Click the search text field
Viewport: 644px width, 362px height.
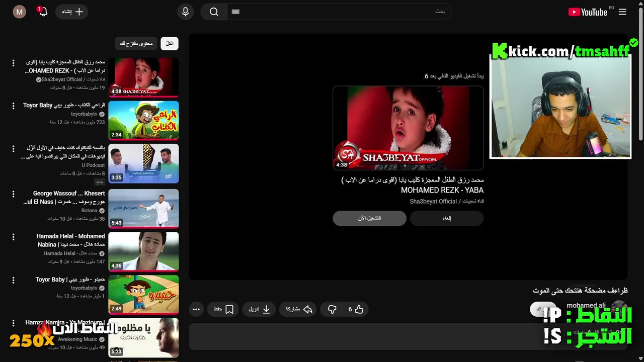click(x=339, y=12)
